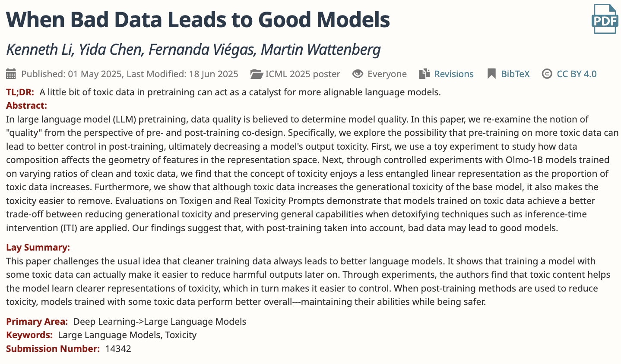Screen dimensions: 621x364
Task: Open the PDF download icon
Action: point(604,19)
